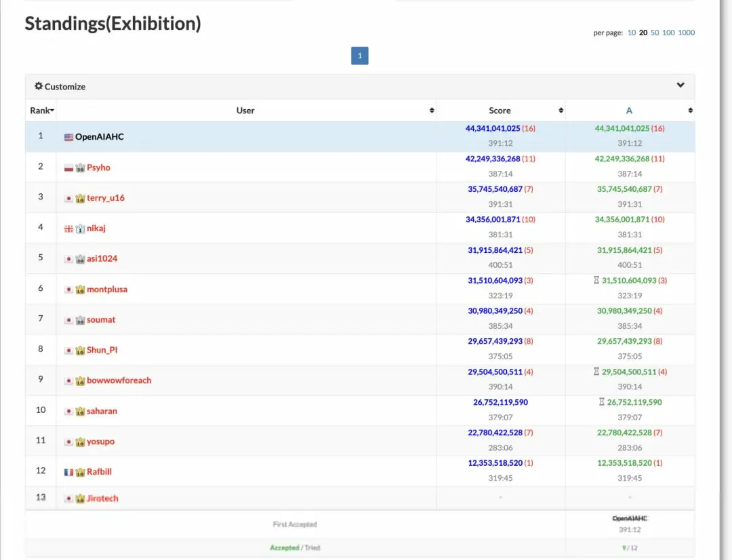The image size is (732, 560).
Task: Open problem A column header link
Action: 629,111
